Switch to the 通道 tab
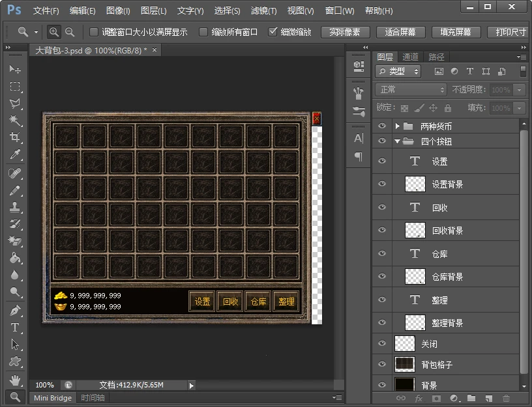532x407 pixels. click(410, 57)
